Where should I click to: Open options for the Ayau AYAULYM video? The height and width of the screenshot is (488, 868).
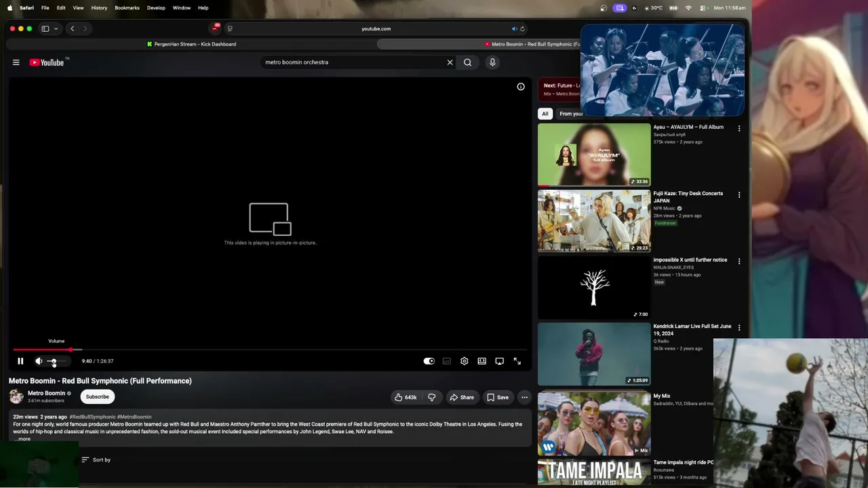click(x=739, y=128)
